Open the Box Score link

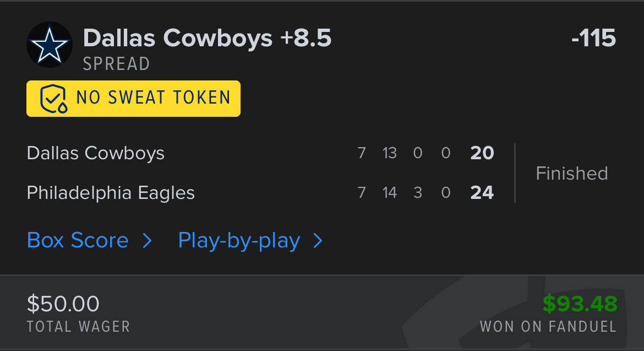pos(78,241)
